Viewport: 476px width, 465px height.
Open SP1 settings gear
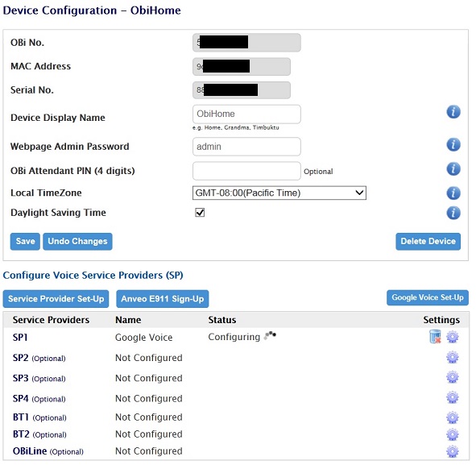(x=453, y=337)
